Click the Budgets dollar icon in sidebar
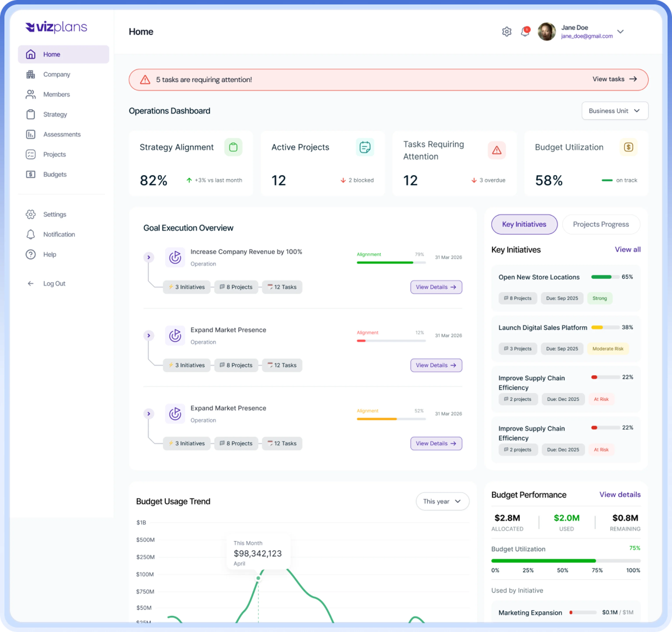Image resolution: width=672 pixels, height=632 pixels. tap(31, 174)
